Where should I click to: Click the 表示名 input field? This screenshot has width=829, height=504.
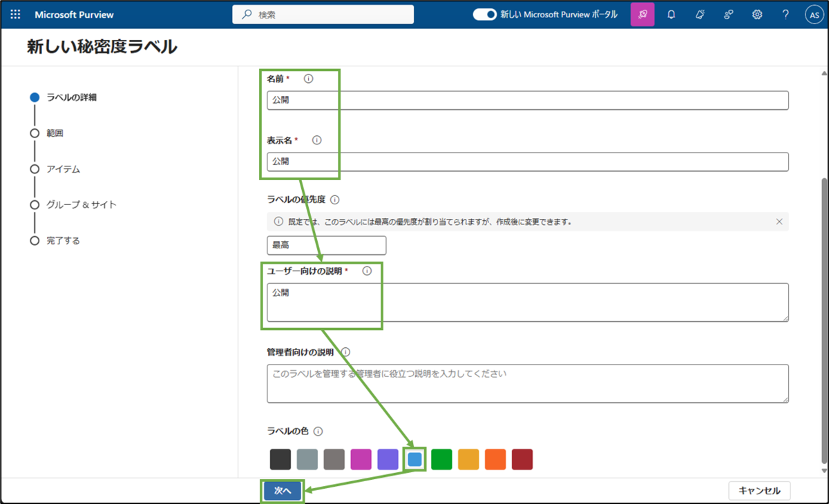[528, 162]
